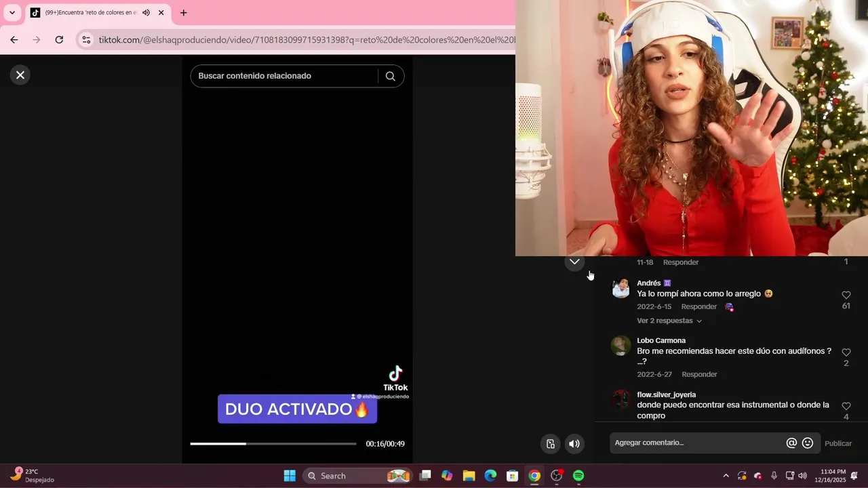The image size is (868, 488).
Task: Click the creator-liked badge beside Andrés's Responder
Action: point(730,307)
